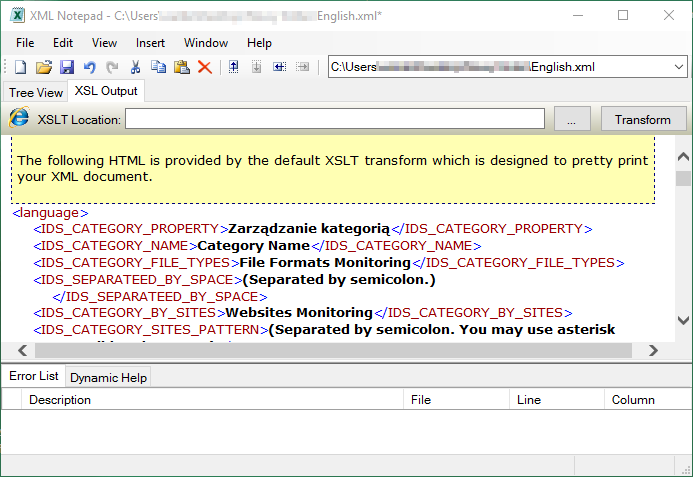The width and height of the screenshot is (693, 477).
Task: Click the horizontal scrollbar thumb
Action: [333, 351]
